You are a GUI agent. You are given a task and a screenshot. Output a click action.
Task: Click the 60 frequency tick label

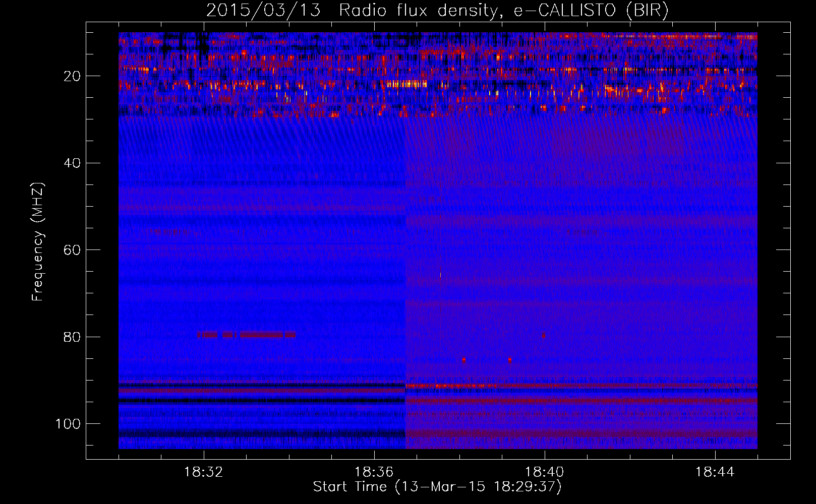(x=72, y=250)
